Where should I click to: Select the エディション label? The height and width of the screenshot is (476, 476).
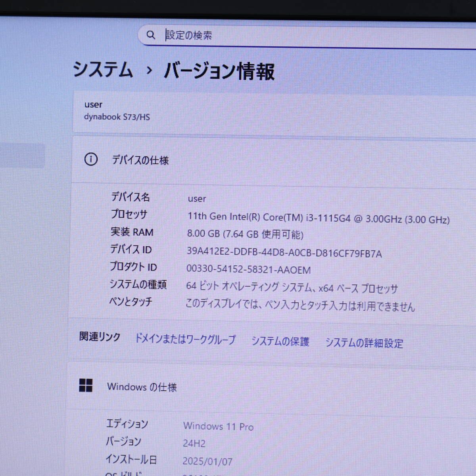tap(127, 424)
